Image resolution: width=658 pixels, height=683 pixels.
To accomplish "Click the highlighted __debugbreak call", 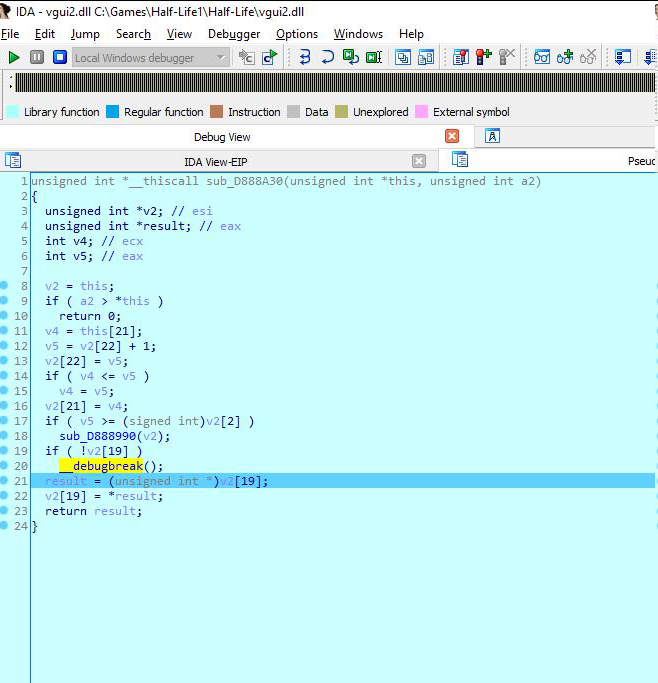I will pos(101,466).
